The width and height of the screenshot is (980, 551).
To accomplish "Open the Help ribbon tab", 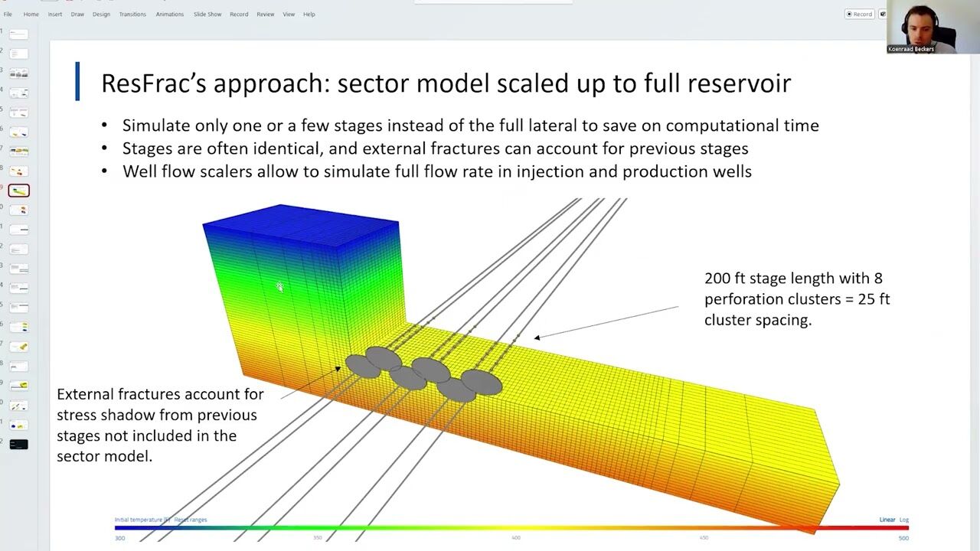I will tap(309, 14).
